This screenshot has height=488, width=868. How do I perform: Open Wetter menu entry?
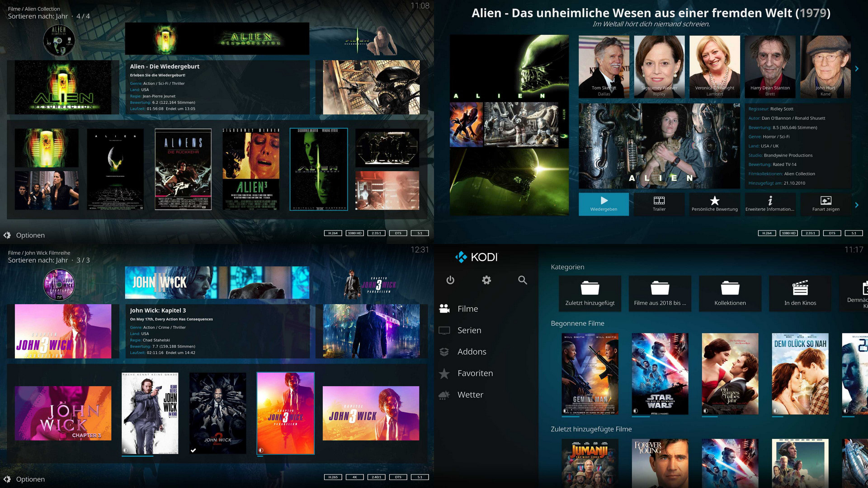pos(470,394)
